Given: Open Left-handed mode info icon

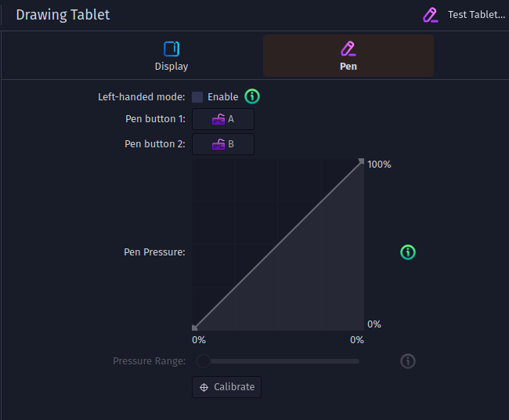Looking at the screenshot, I should point(252,96).
